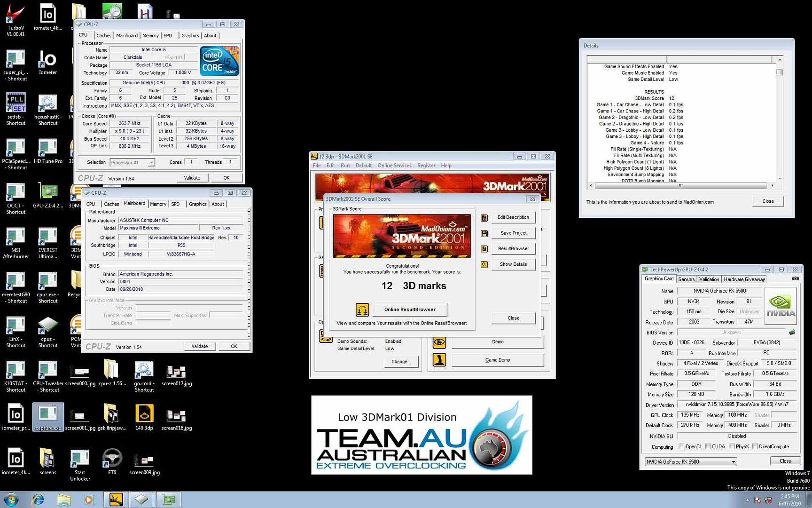Screen dimensions: 812x508
Task: Click the GPU-Z screenshot camera icon
Action: [795, 278]
